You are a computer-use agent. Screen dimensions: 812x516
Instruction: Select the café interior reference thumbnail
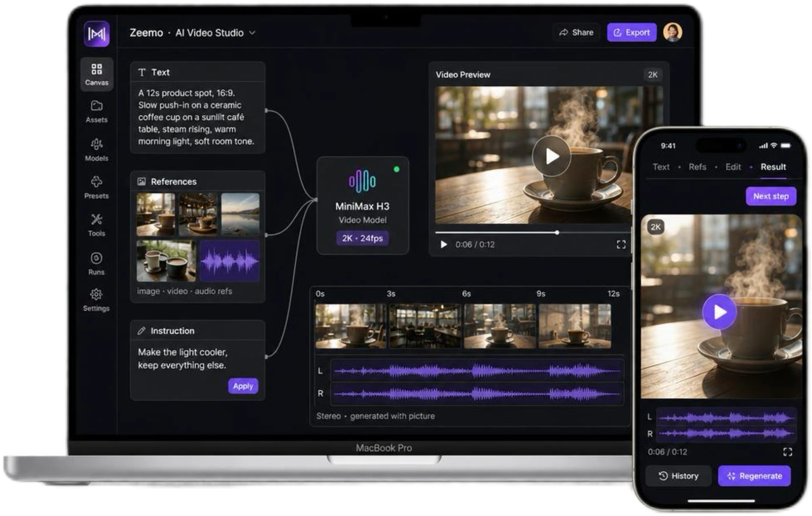(x=198, y=214)
